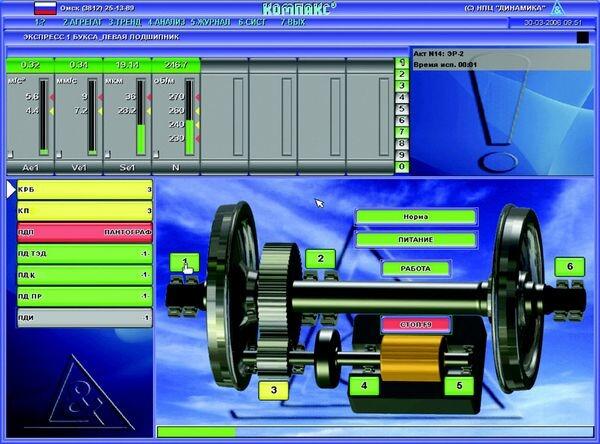600x444 pixels.
Task: Toggle small square checkbox in Ae1 panel
Action: (10, 155)
